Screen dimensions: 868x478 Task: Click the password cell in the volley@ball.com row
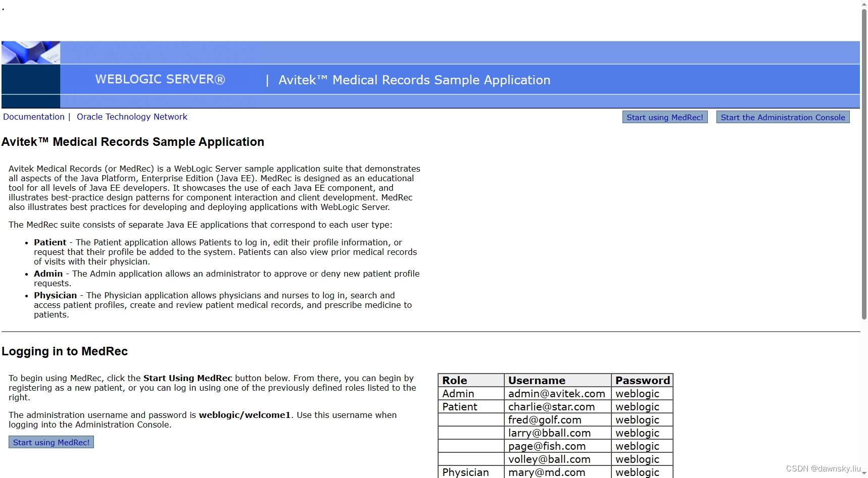642,459
